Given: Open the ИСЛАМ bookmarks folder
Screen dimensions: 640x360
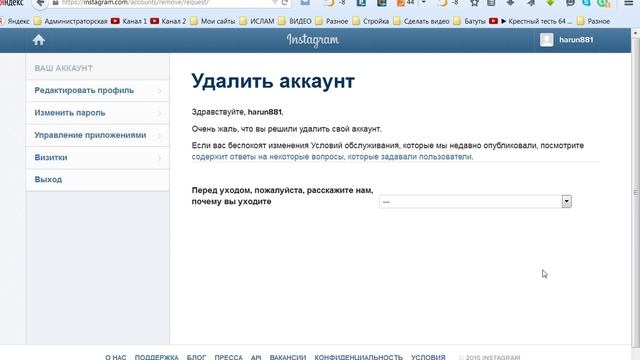Looking at the screenshot, I should pos(257,21).
